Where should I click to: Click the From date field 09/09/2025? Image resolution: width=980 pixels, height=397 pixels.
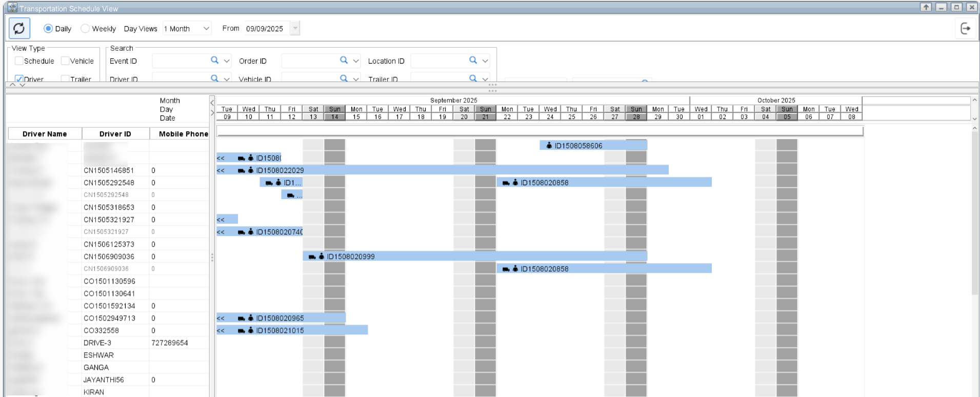point(267,29)
